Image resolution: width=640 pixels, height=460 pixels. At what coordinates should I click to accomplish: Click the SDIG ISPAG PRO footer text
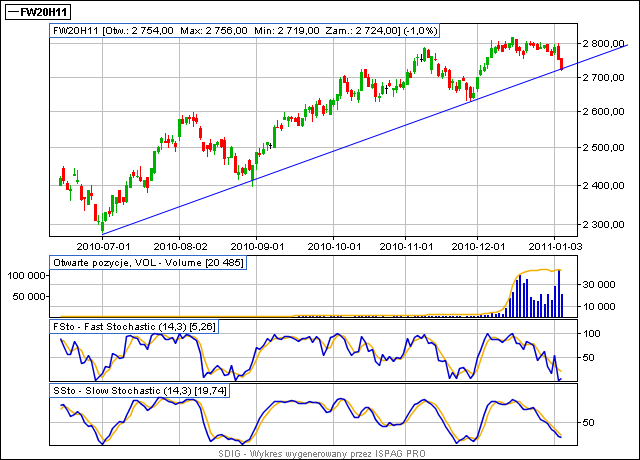[x=320, y=454]
